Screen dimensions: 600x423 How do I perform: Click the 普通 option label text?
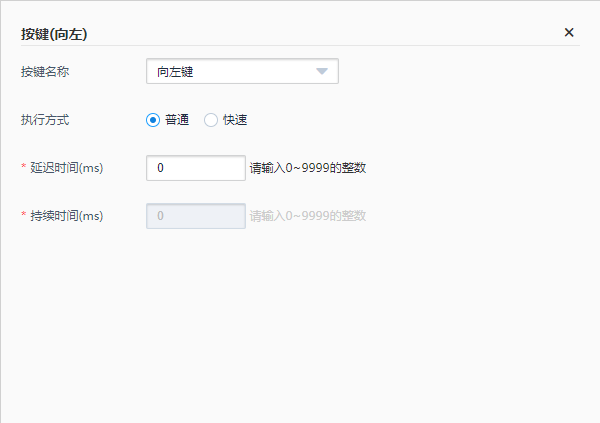click(177, 120)
